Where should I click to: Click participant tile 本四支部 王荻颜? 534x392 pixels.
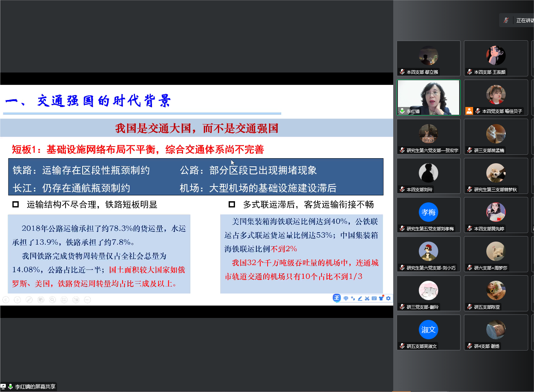pos(496,58)
